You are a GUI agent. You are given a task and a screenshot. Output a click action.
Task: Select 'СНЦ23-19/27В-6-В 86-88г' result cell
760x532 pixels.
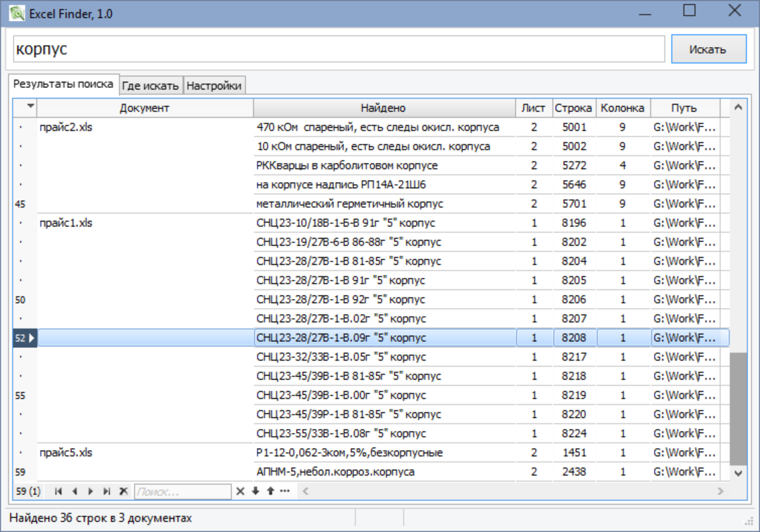point(384,242)
